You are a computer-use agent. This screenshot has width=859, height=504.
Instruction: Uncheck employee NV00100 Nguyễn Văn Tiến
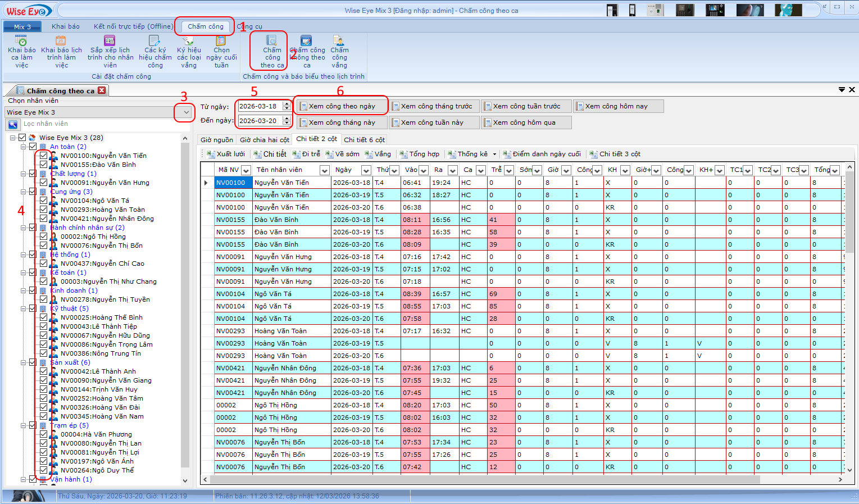pyautogui.click(x=43, y=156)
